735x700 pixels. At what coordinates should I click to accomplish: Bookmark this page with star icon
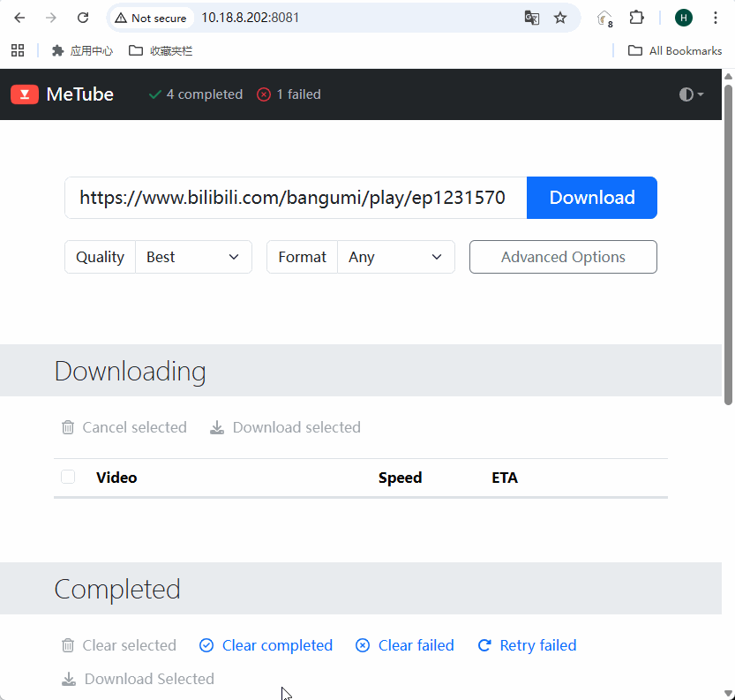pyautogui.click(x=560, y=18)
